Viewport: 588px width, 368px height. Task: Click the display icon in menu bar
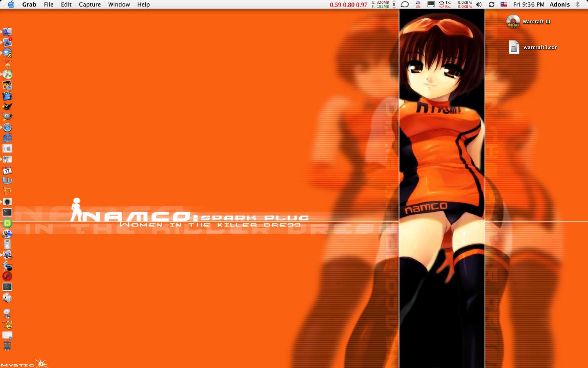coord(431,4)
